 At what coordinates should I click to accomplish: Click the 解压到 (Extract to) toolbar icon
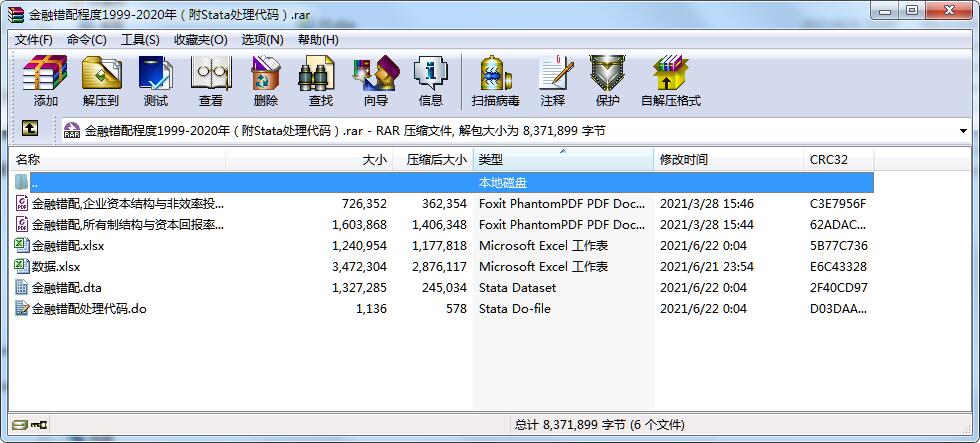(101, 73)
